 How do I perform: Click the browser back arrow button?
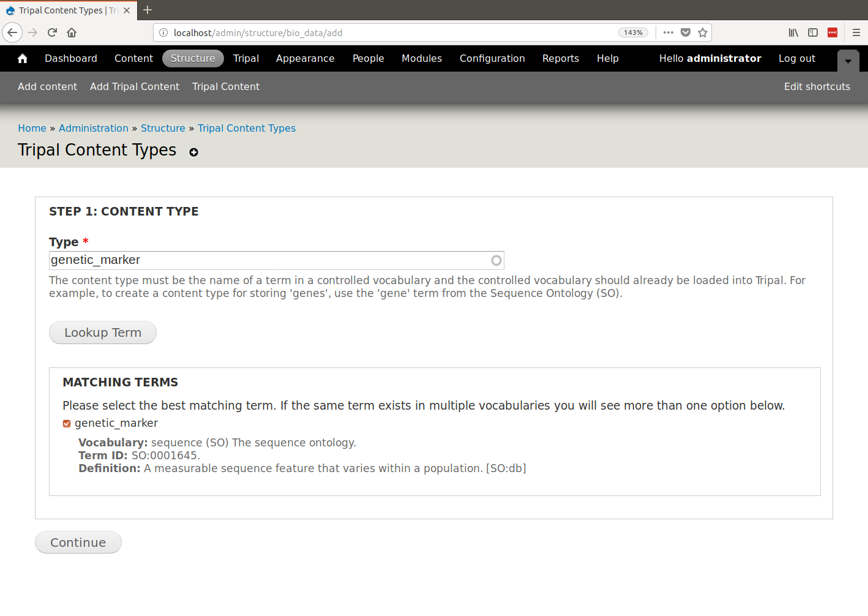[x=12, y=32]
